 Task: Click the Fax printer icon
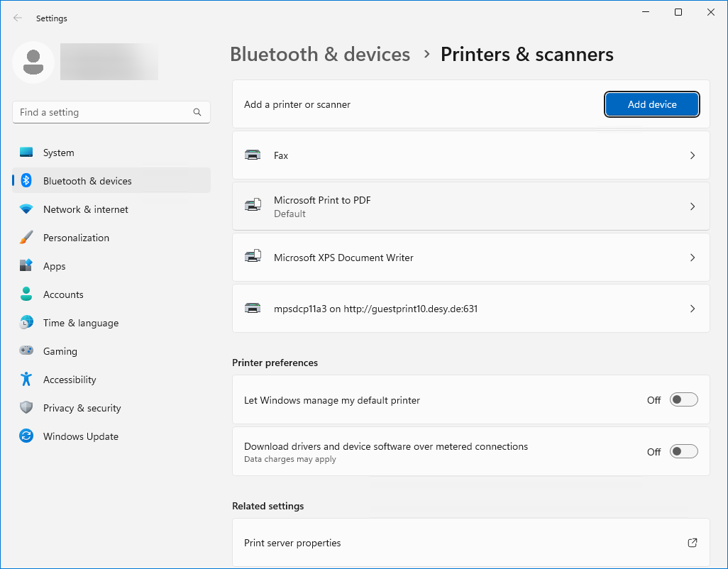(253, 155)
